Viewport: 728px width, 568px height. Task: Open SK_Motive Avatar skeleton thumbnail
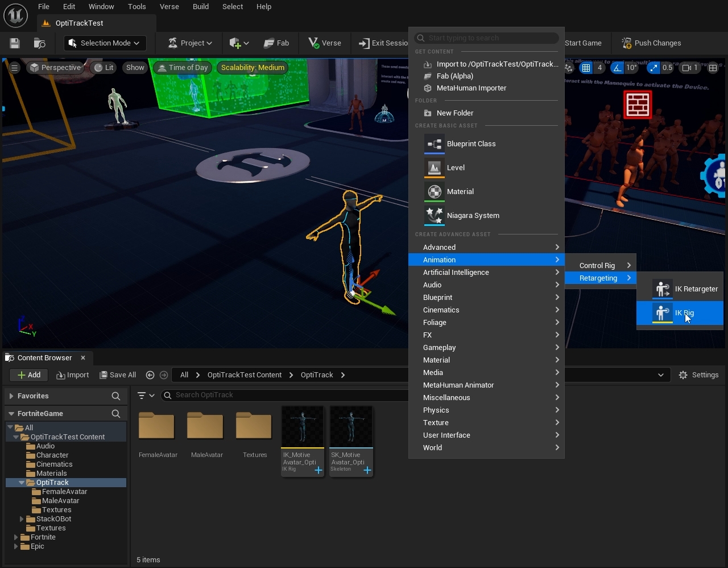click(351, 427)
